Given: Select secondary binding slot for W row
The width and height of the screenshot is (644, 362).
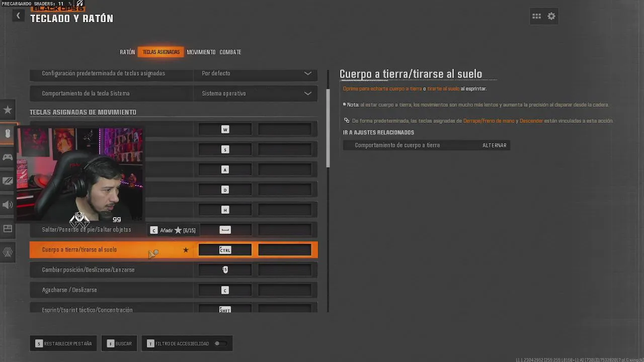Looking at the screenshot, I should tap(285, 129).
